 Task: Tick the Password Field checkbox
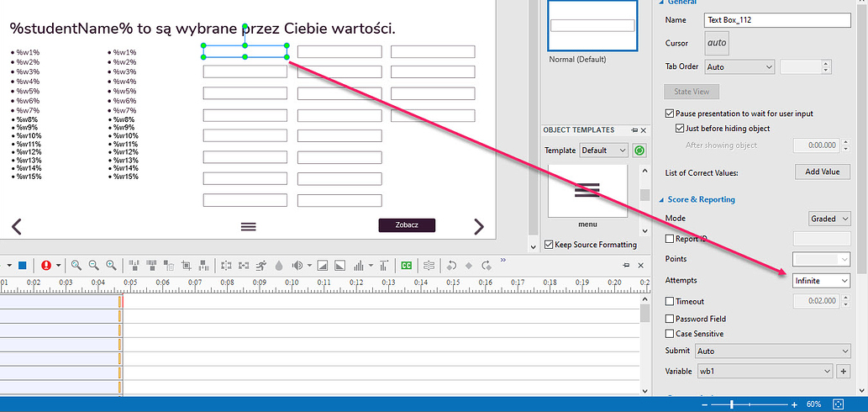(670, 319)
